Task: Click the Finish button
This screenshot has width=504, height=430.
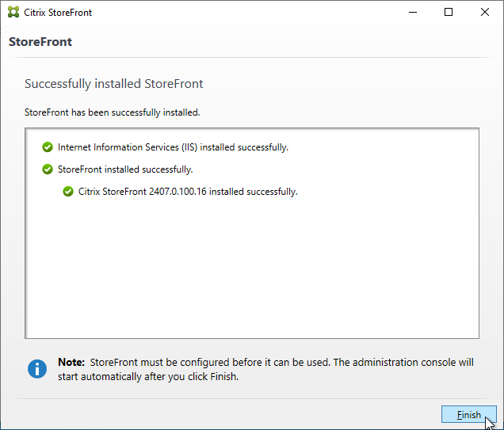Action: click(468, 415)
